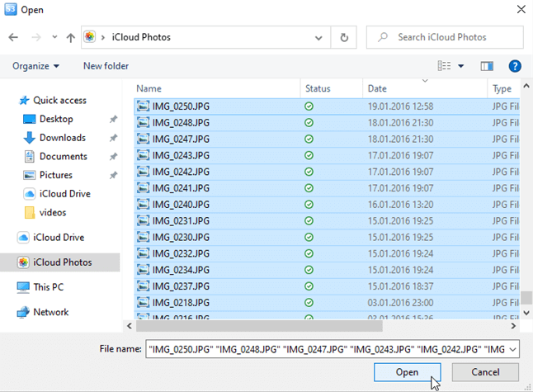Toggle the preview pane icon
The image size is (533, 392).
(x=487, y=65)
